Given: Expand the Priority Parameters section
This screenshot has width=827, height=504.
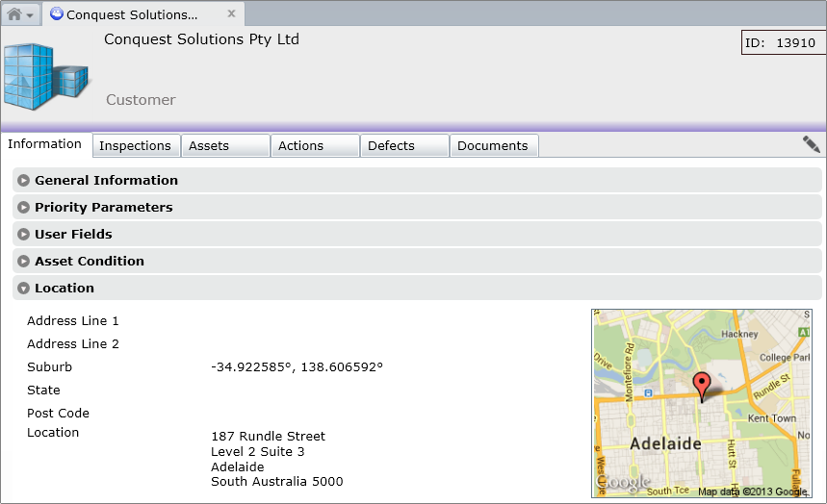Looking at the screenshot, I should pyautogui.click(x=417, y=207).
